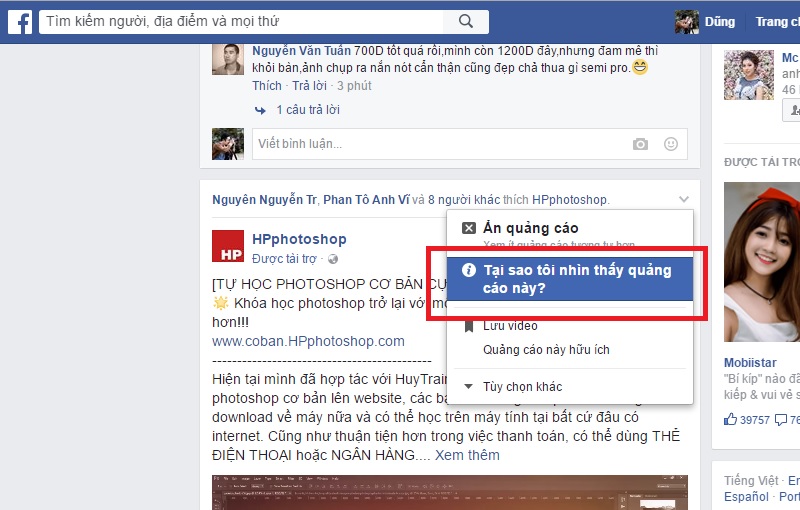The height and width of the screenshot is (510, 800).
Task: Choose Tại sao tôi nhìn thấy quảng cáo này
Action: click(570, 279)
